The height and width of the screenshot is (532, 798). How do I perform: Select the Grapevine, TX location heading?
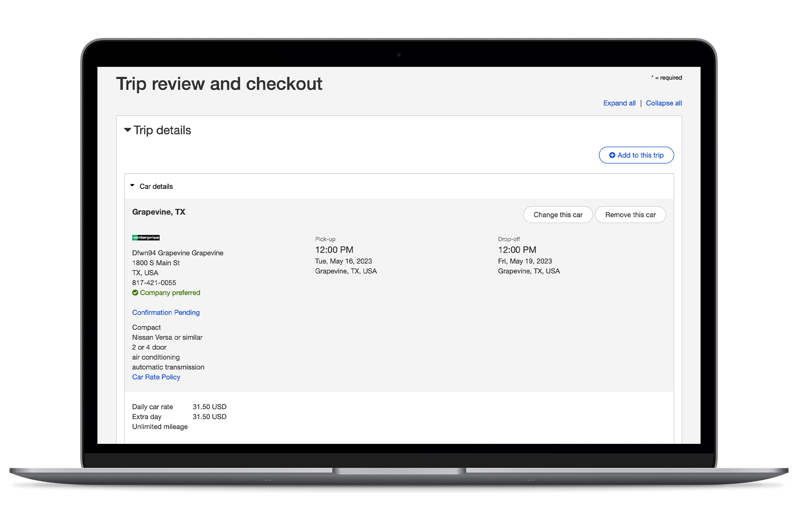[158, 212]
